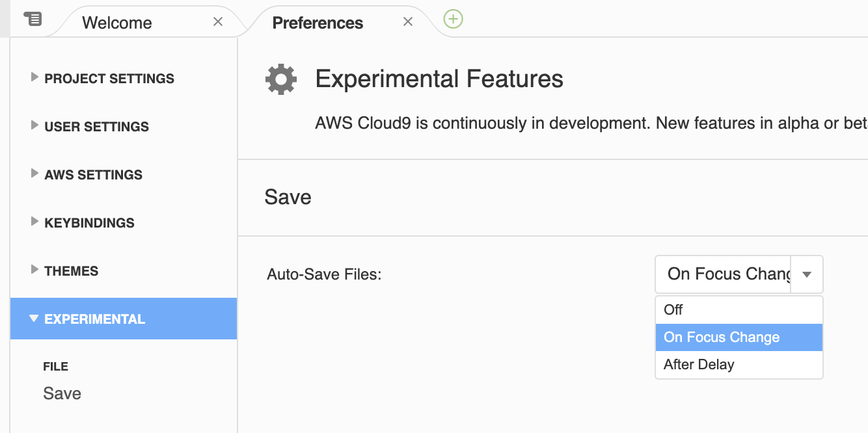Close the Preferences tab
This screenshot has height=433, width=868.
408,22
